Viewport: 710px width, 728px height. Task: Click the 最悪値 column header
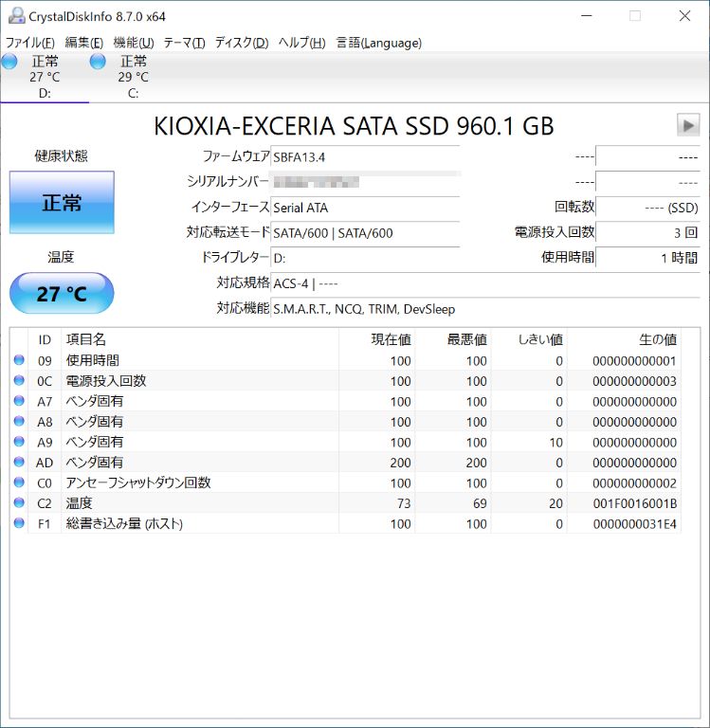pyautogui.click(x=453, y=339)
